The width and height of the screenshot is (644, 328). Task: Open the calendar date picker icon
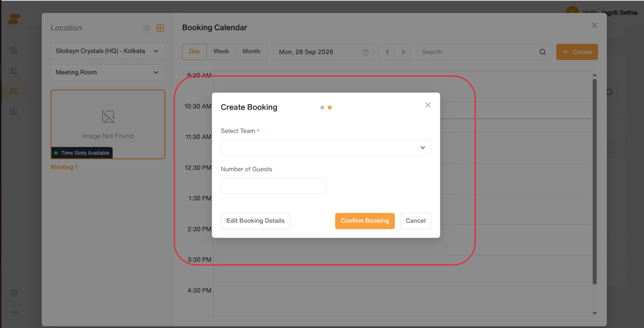click(x=366, y=52)
